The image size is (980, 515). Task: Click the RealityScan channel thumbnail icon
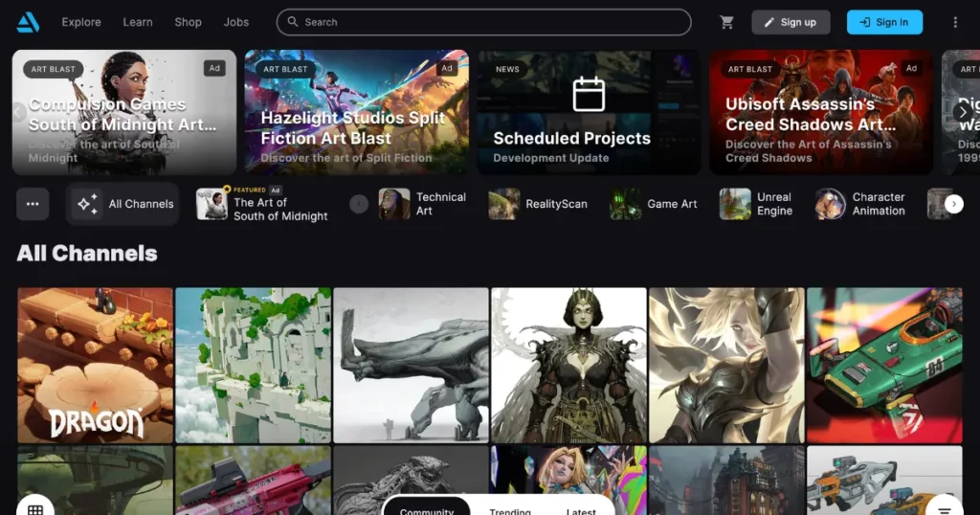point(503,204)
